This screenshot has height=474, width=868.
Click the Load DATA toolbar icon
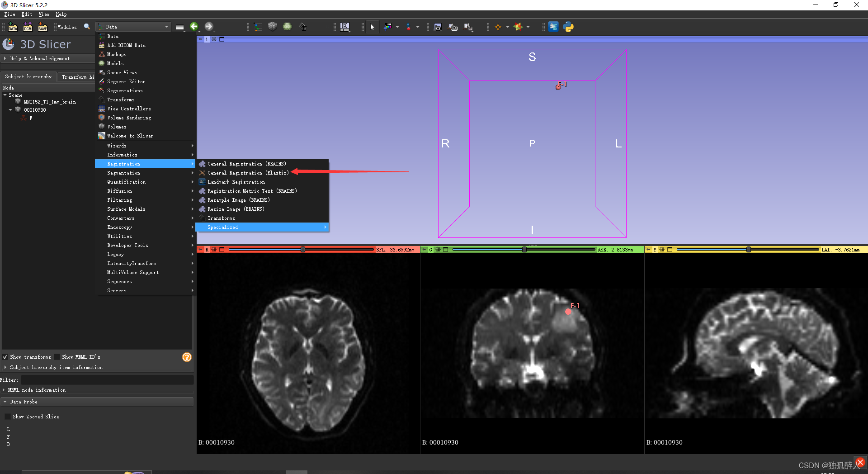(13, 27)
